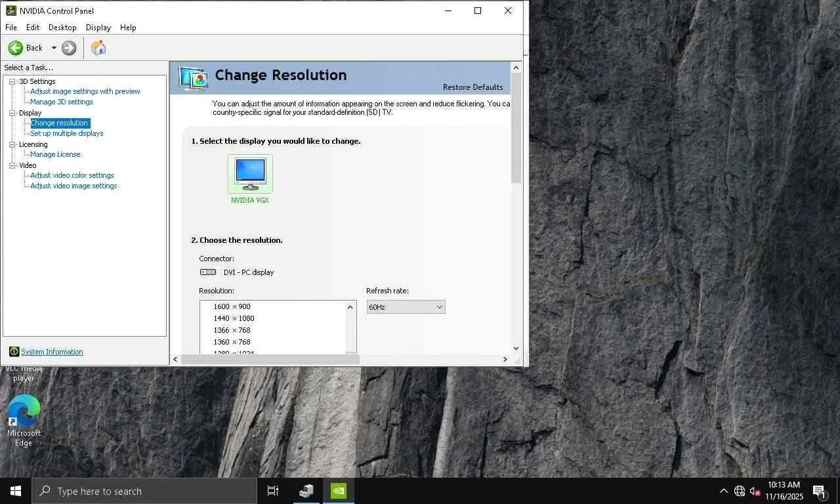840x504 pixels.
Task: Open Manage 3D settings link
Action: [62, 102]
